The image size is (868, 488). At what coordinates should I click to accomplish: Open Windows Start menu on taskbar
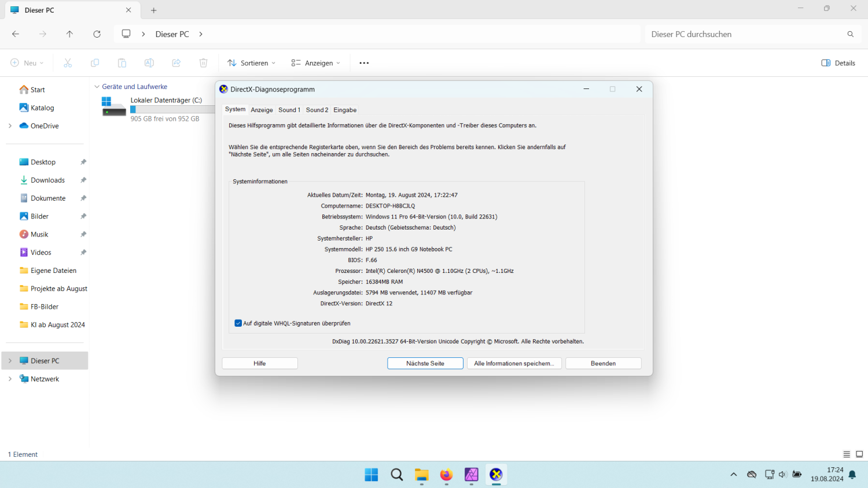pyautogui.click(x=372, y=475)
